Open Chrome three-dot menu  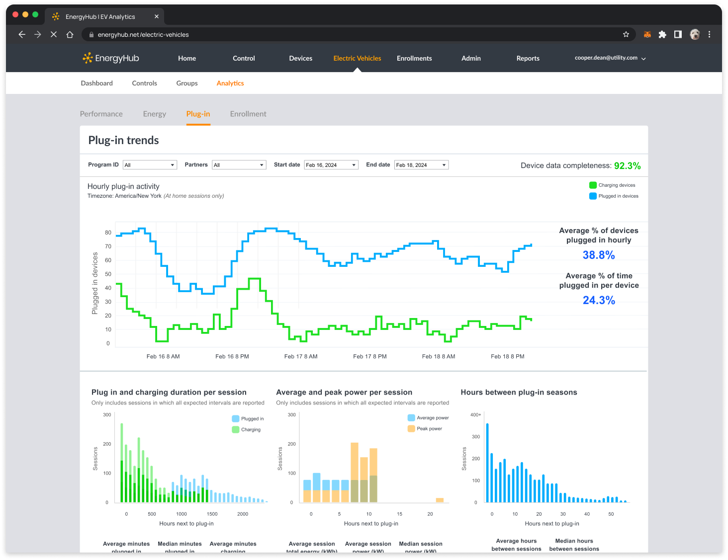pos(709,34)
